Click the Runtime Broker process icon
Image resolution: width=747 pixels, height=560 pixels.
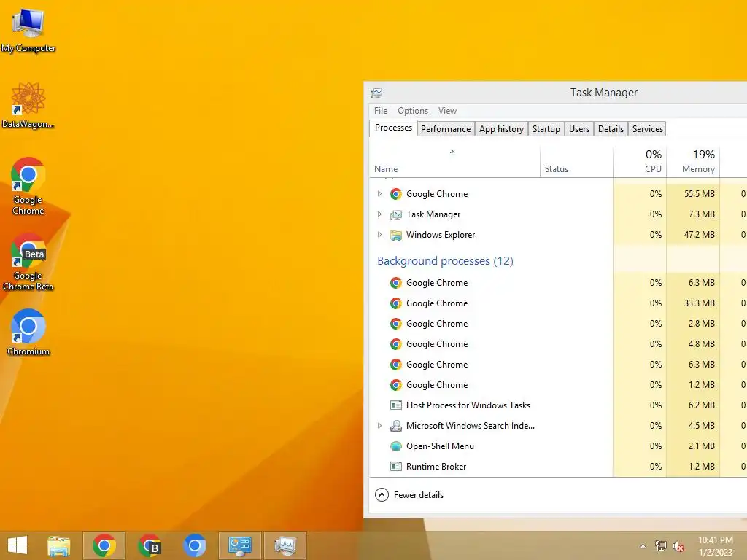point(396,467)
